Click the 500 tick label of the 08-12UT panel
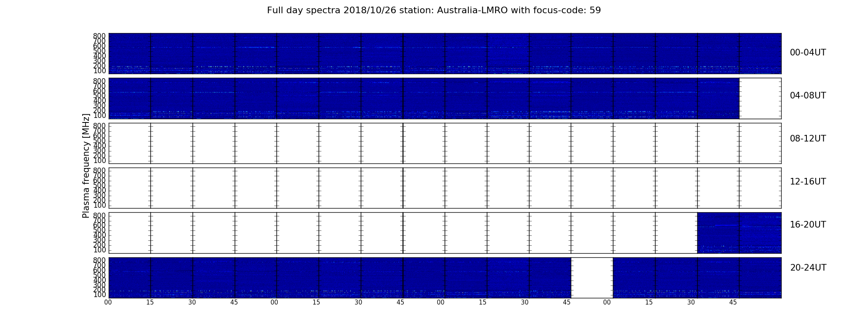The image size is (868, 331). [99, 141]
